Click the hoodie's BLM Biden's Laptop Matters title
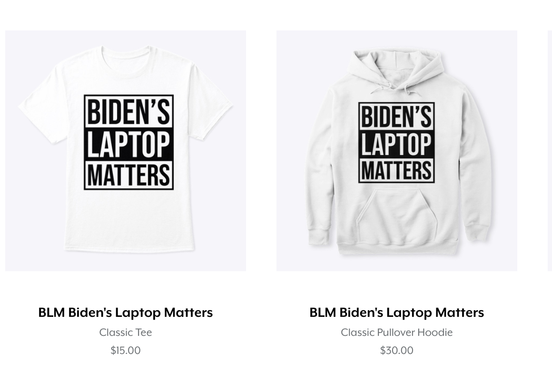Screen dimensions: 552x392 pos(397,313)
